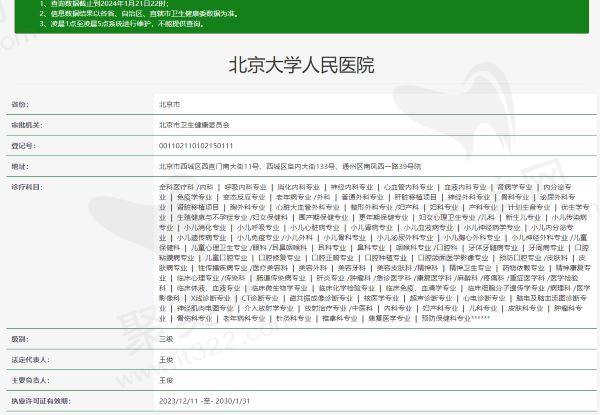Image resolution: width=600 pixels, height=415 pixels.
Task: Click 小儿呼吸专业 in specialties
Action: [x=258, y=228]
